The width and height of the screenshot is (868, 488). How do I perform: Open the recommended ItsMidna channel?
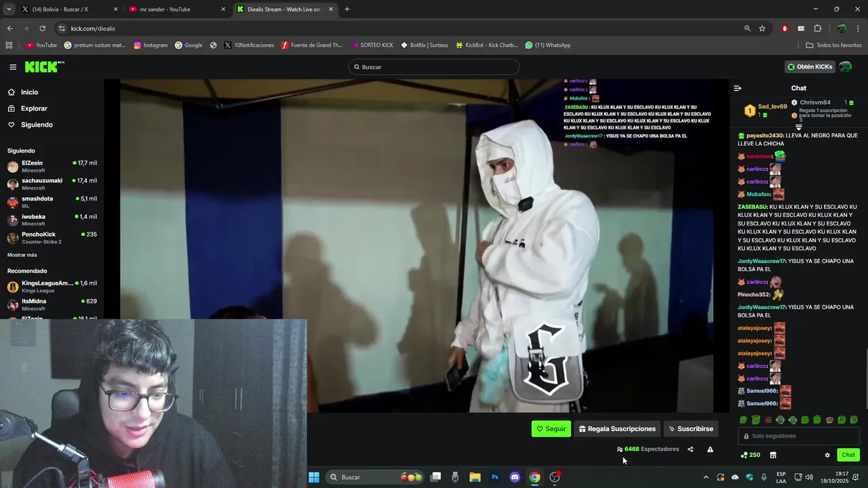tap(52, 304)
